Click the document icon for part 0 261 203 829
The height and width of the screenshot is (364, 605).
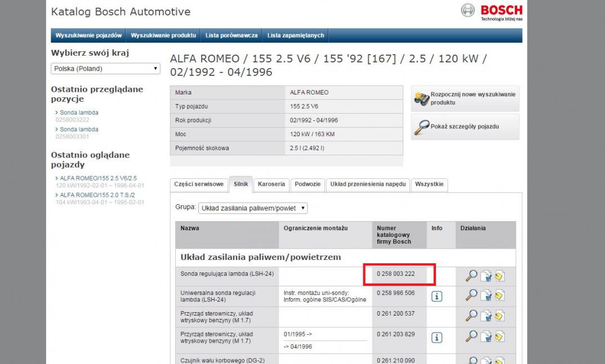click(x=486, y=336)
